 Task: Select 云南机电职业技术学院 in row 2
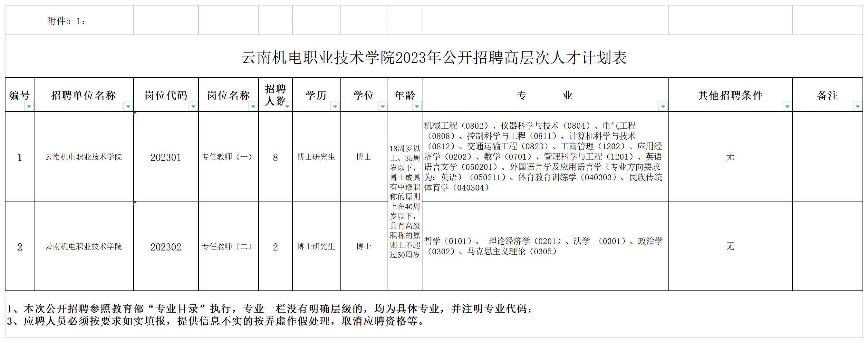tap(83, 246)
